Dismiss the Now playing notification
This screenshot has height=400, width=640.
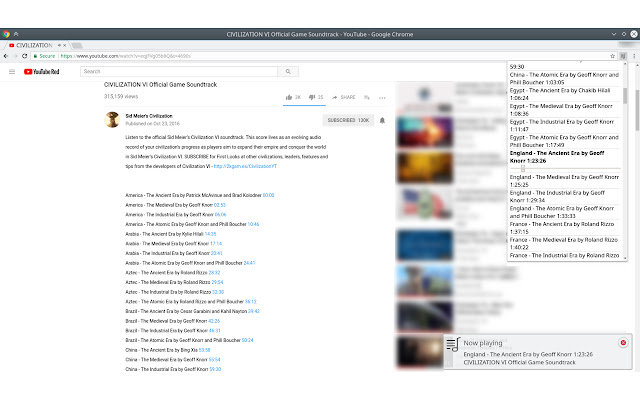click(x=623, y=342)
